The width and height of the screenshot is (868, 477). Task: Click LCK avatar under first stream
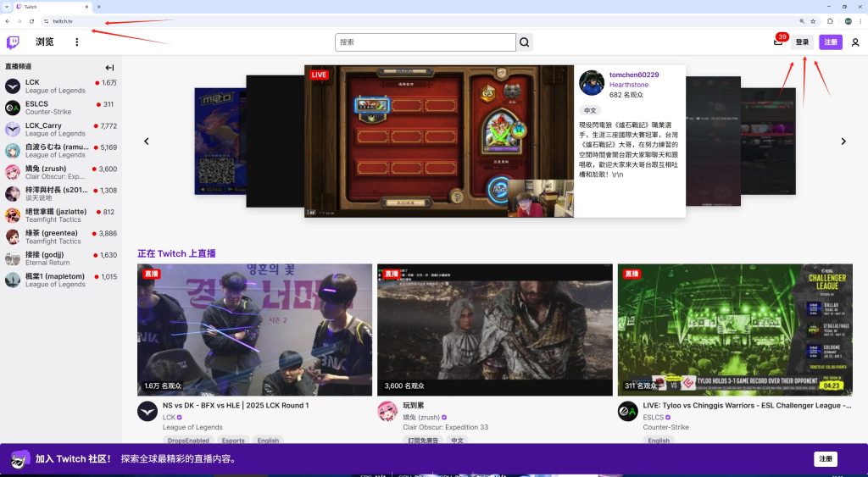[x=147, y=411]
